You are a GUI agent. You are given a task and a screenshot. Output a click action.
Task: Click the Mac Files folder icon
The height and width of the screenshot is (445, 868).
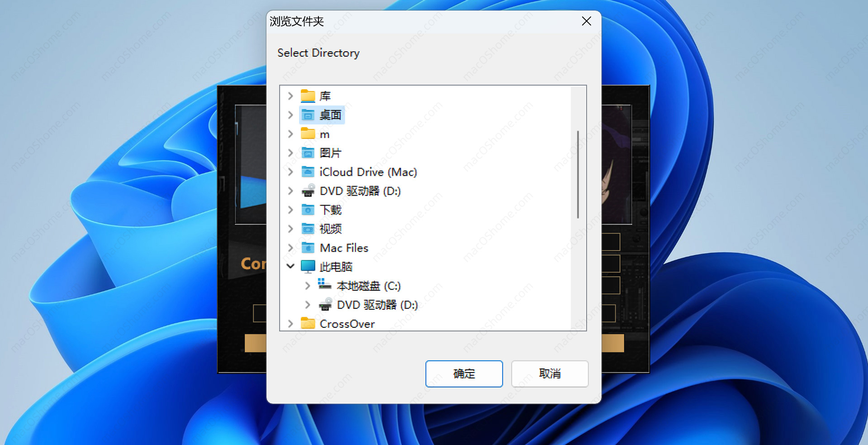point(308,248)
